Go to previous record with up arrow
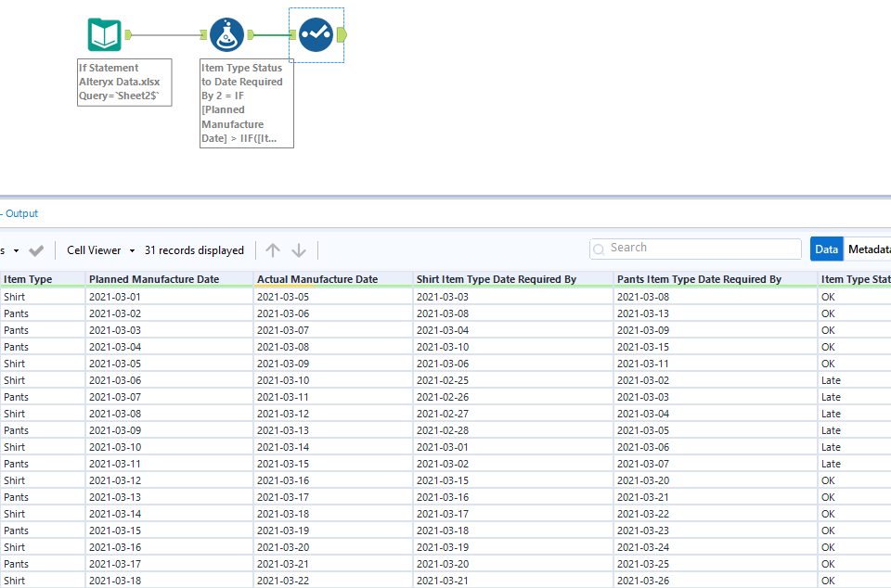 273,250
